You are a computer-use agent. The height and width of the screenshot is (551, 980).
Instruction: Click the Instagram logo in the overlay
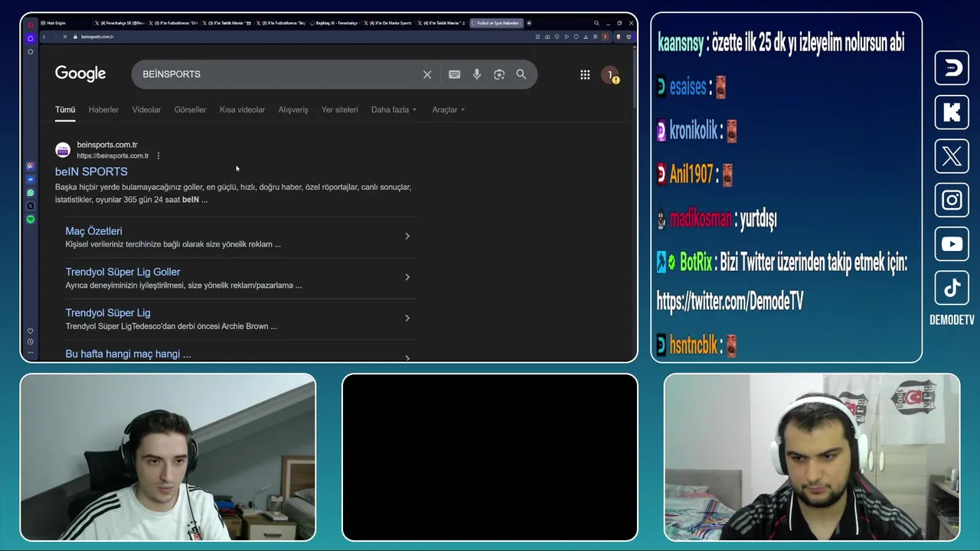click(952, 201)
